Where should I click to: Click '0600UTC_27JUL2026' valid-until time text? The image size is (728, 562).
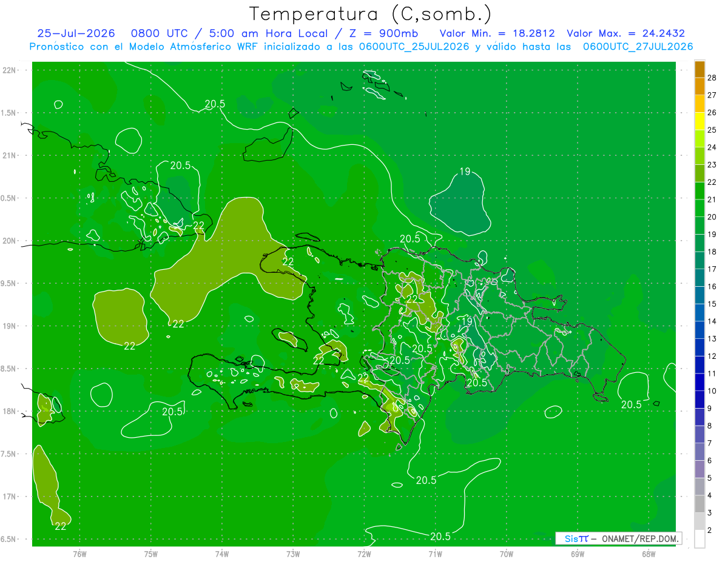(x=638, y=47)
